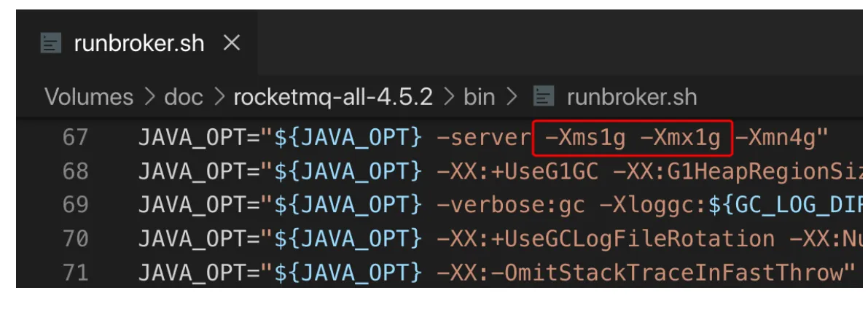The image size is (868, 312).
Task: Click runbroker.sh in the breadcrumb path
Action: (x=631, y=97)
